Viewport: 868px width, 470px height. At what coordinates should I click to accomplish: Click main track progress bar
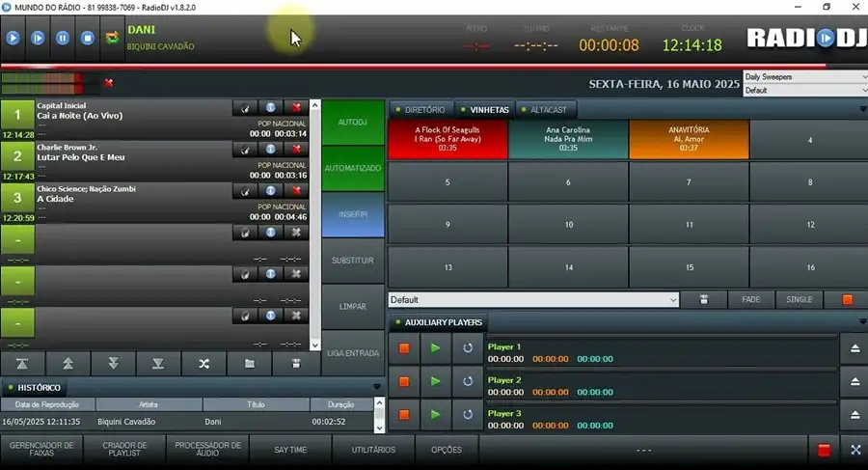point(434,66)
